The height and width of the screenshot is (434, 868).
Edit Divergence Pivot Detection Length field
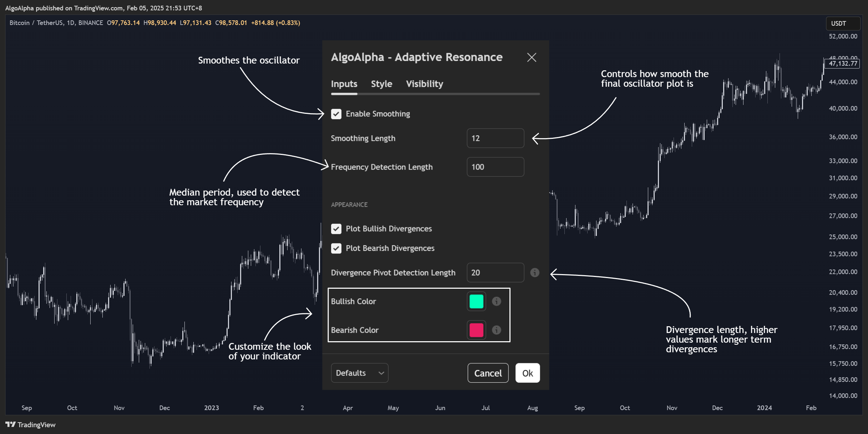point(495,273)
